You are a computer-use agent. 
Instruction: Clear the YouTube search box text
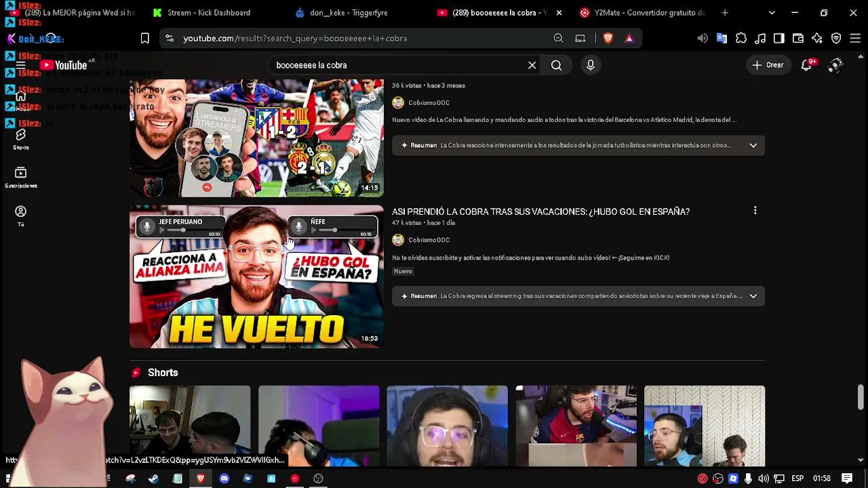pyautogui.click(x=532, y=65)
